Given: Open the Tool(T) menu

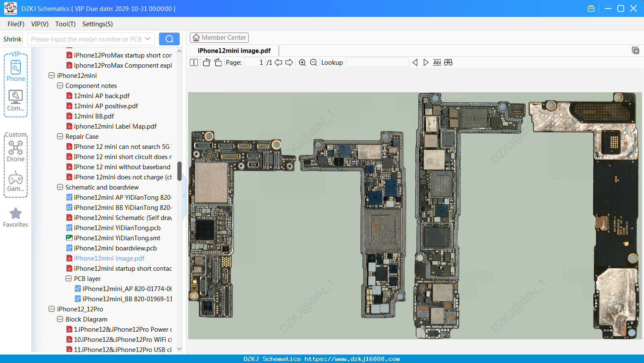Looking at the screenshot, I should pyautogui.click(x=66, y=24).
